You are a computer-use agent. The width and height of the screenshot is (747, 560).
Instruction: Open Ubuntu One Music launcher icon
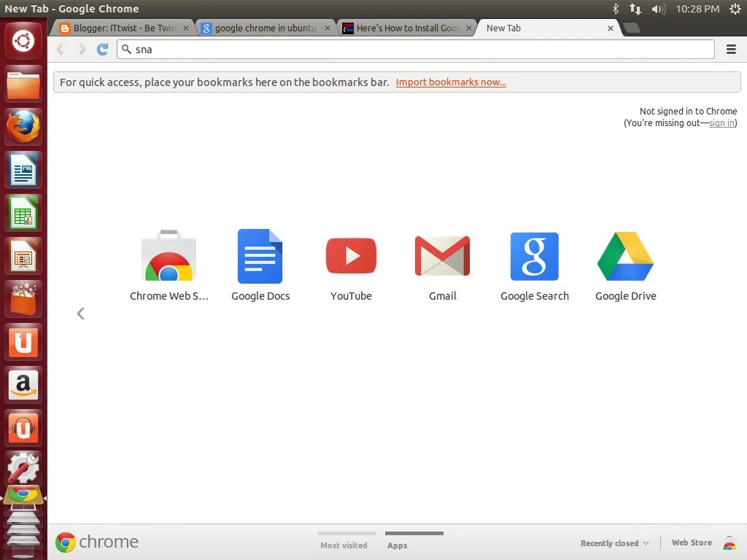23,427
